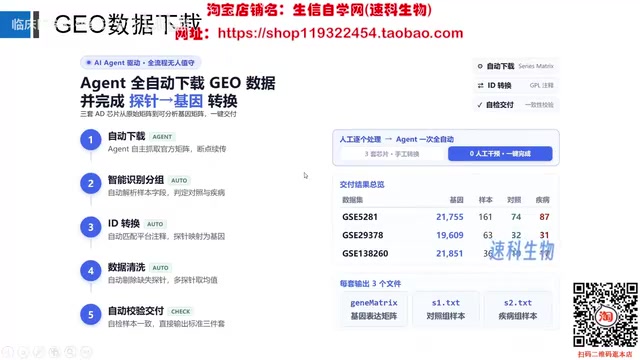This screenshot has height=360, width=640.
Task: Select the 3 套芯片 · 手工转换 option
Action: [x=392, y=154]
